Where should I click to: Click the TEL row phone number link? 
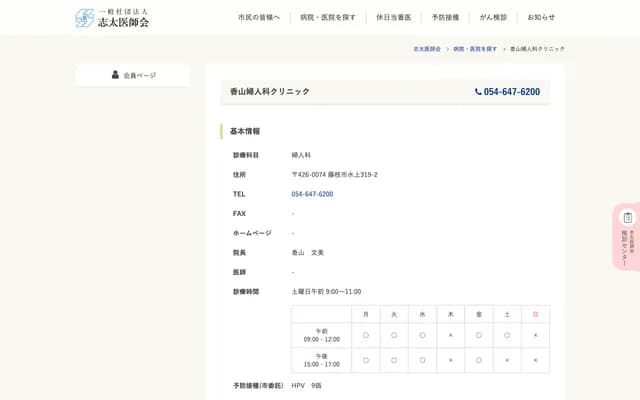pyautogui.click(x=312, y=194)
